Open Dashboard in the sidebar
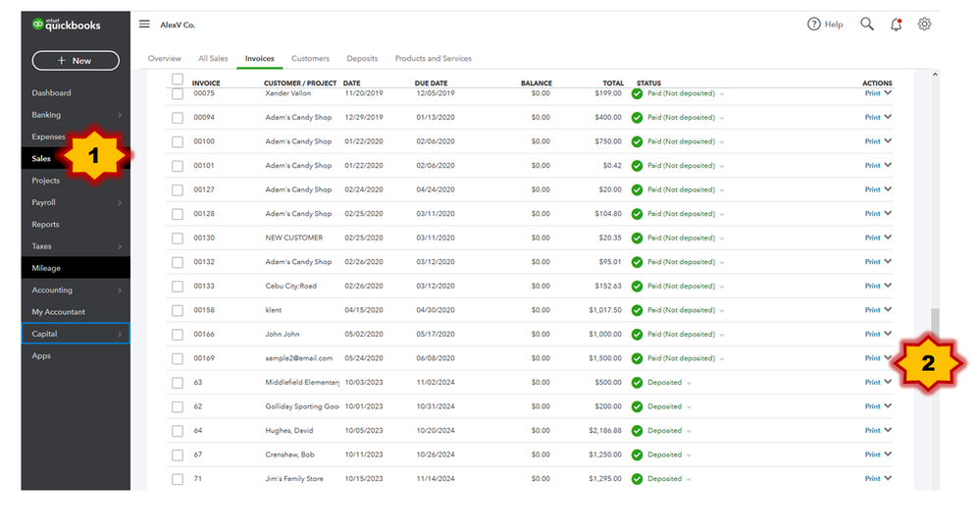This screenshot has width=980, height=532. click(51, 92)
